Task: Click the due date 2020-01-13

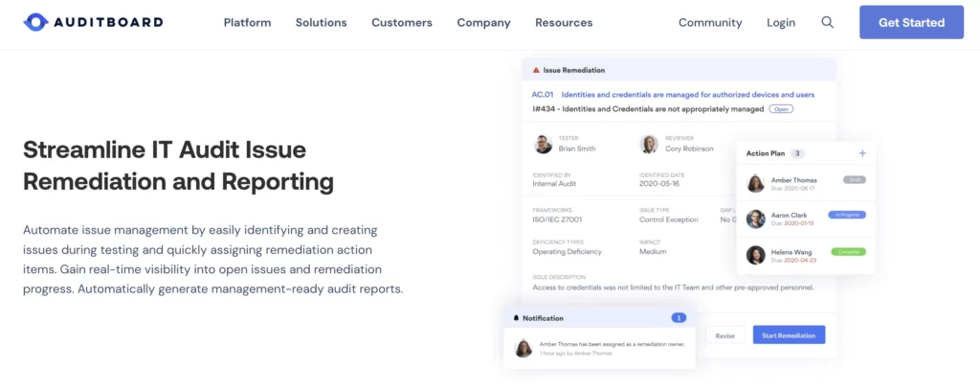Action: (801, 223)
